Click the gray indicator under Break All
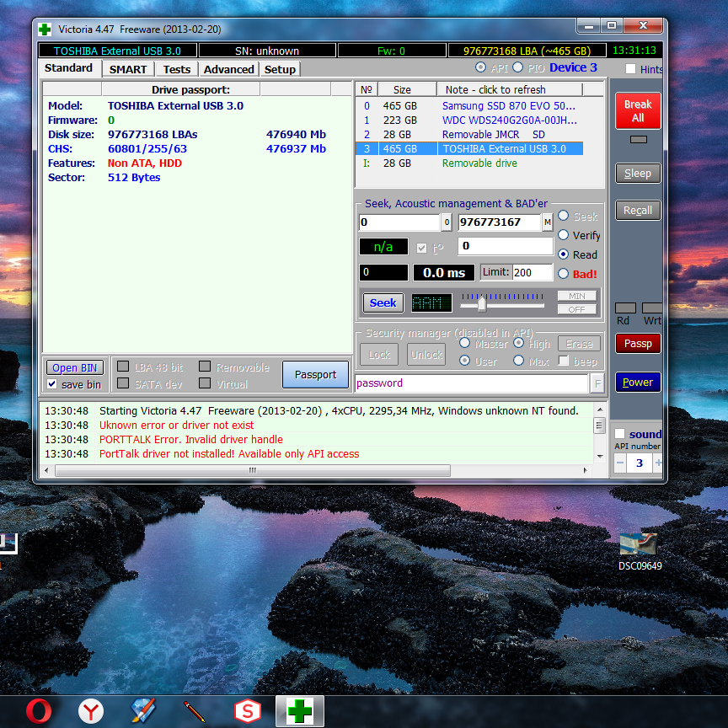Viewport: 728px width, 728px height. tap(638, 139)
